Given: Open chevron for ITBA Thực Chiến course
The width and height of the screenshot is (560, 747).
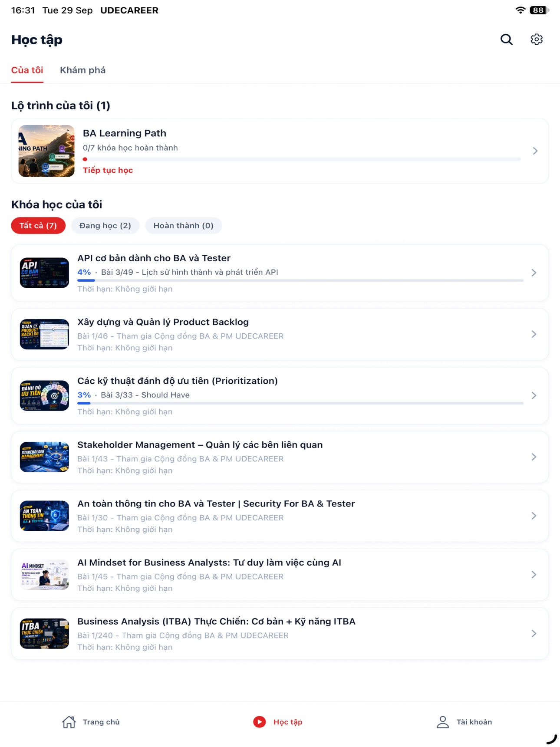Looking at the screenshot, I should tap(534, 634).
